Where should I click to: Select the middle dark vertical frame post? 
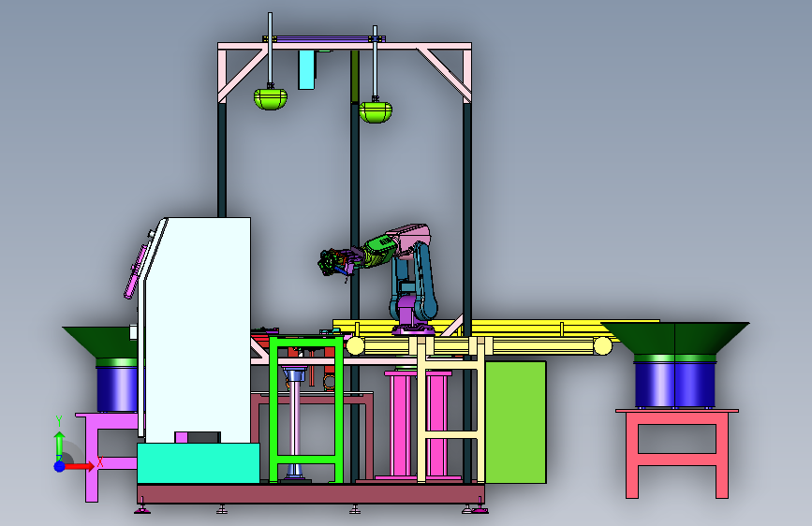pos(355,207)
